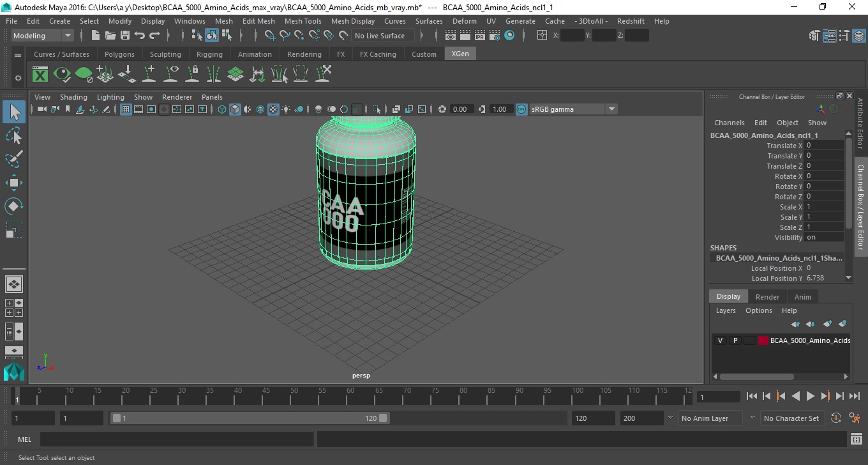Click the green tiled patches XGen shelf icon

point(236,75)
